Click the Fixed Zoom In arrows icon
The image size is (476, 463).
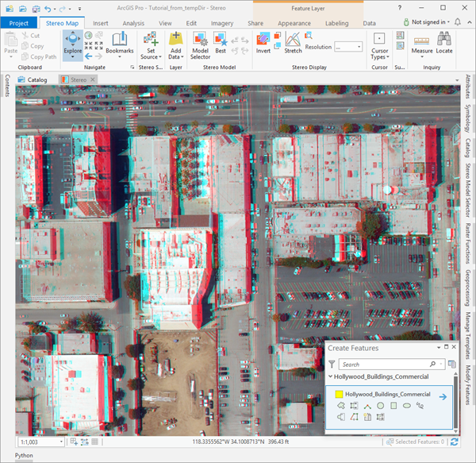89,45
